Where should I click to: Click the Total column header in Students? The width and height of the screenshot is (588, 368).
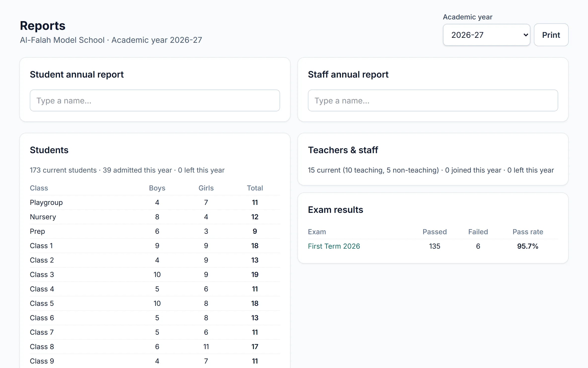point(255,188)
